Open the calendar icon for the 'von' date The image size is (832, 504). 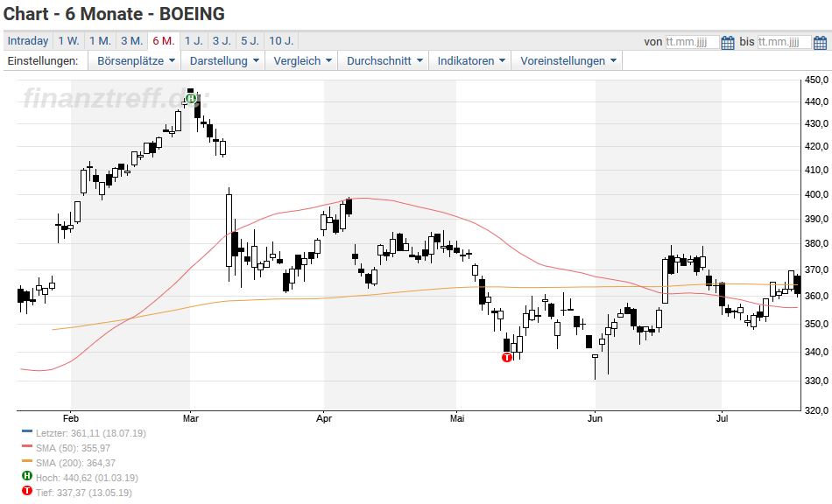point(728,42)
